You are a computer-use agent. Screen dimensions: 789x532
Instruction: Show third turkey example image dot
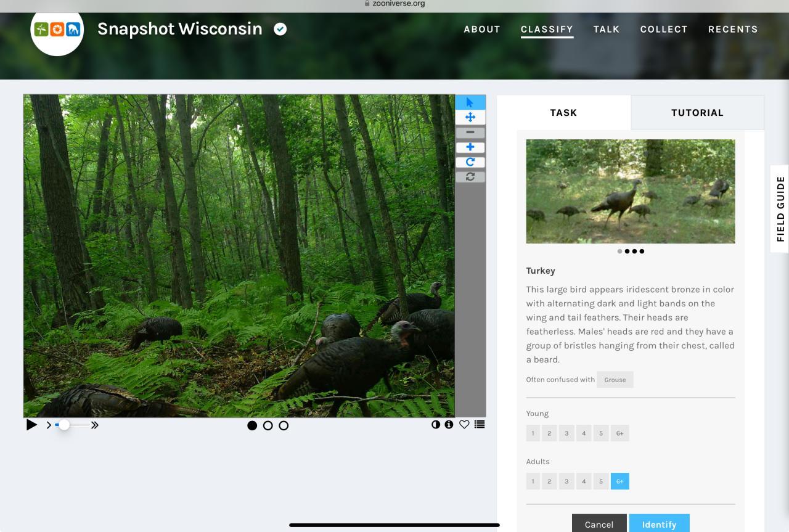634,252
